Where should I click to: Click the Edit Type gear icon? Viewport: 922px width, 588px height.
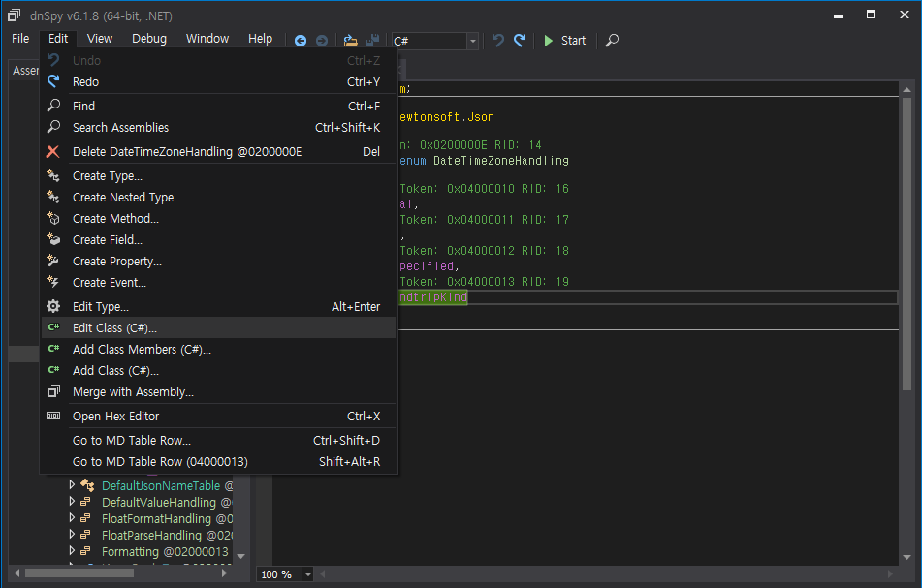[53, 306]
